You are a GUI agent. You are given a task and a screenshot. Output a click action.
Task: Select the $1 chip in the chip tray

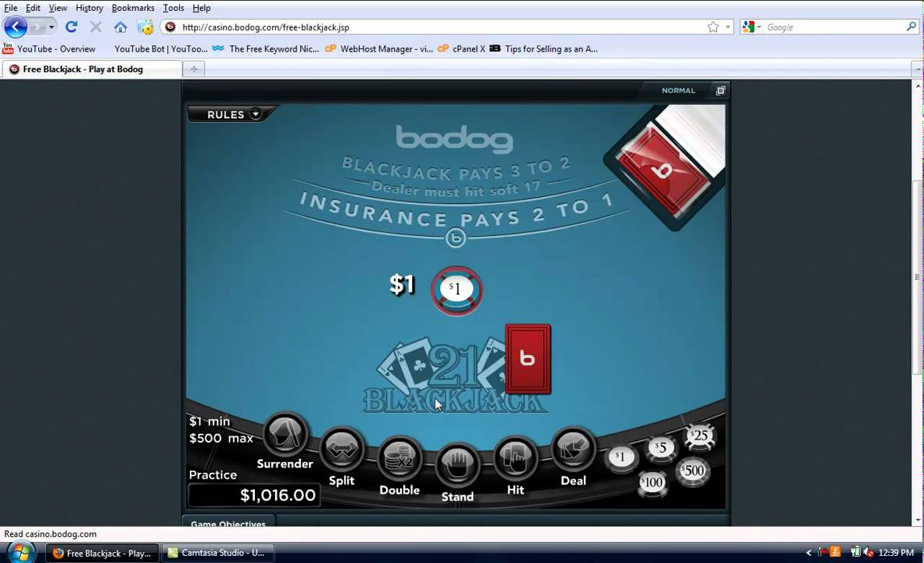tap(621, 457)
